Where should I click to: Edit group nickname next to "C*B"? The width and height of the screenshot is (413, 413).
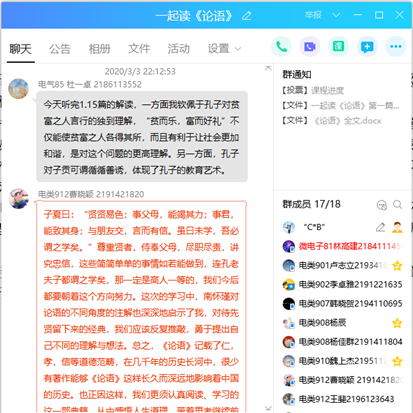[x=380, y=227]
